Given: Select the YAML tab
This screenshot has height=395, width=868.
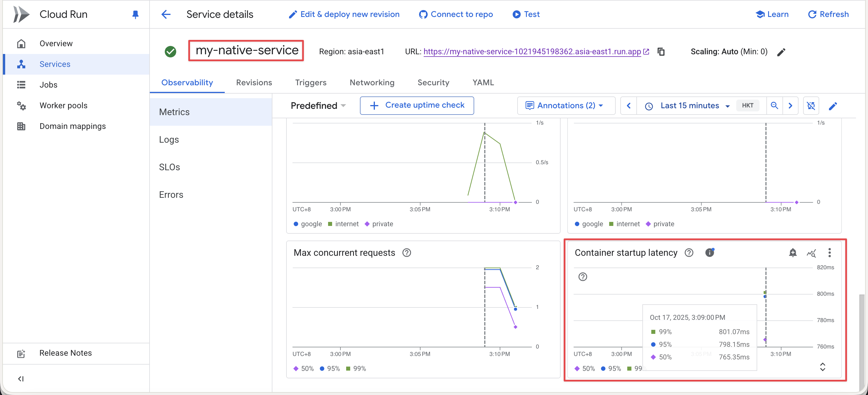Looking at the screenshot, I should coord(483,83).
